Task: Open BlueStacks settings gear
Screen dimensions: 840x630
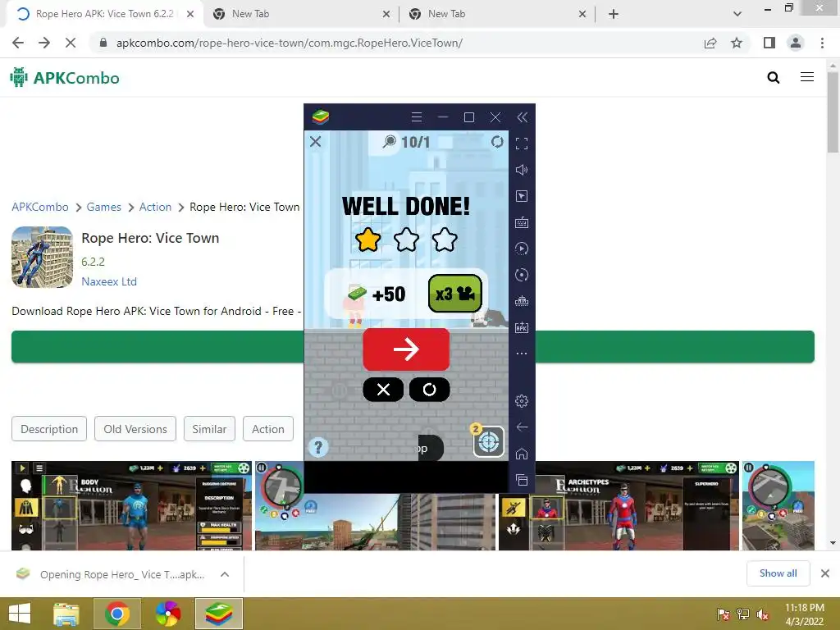Action: point(521,400)
